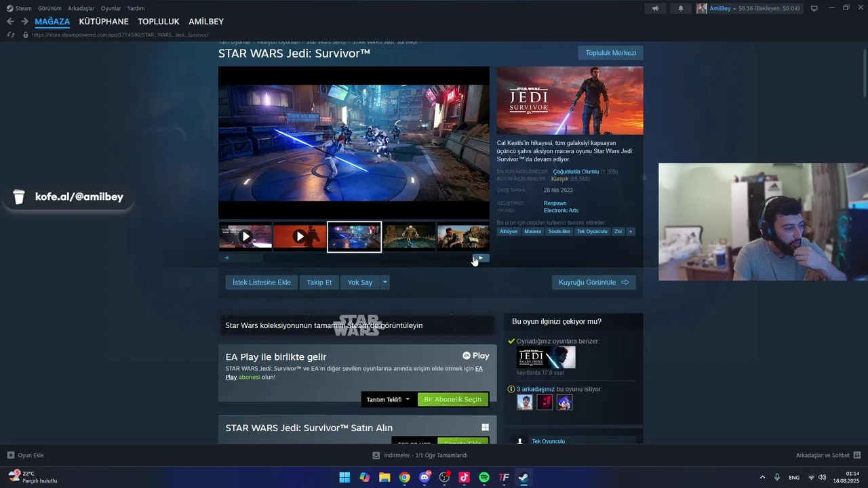The width and height of the screenshot is (868, 488).
Task: Show hidden system tray icons
Action: click(762, 477)
